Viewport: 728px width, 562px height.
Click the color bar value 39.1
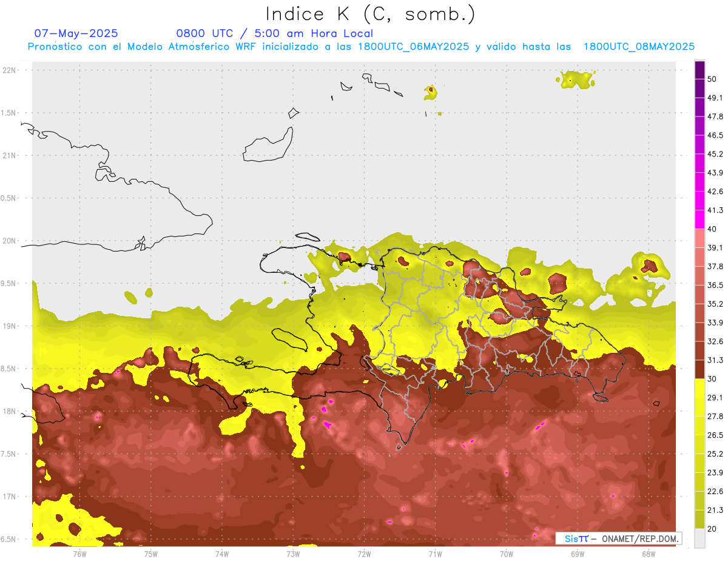[x=715, y=247]
